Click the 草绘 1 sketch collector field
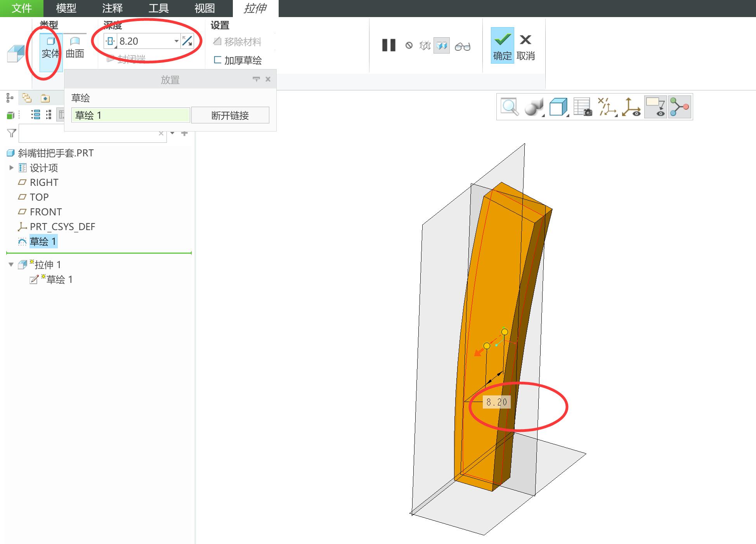 pyautogui.click(x=130, y=115)
